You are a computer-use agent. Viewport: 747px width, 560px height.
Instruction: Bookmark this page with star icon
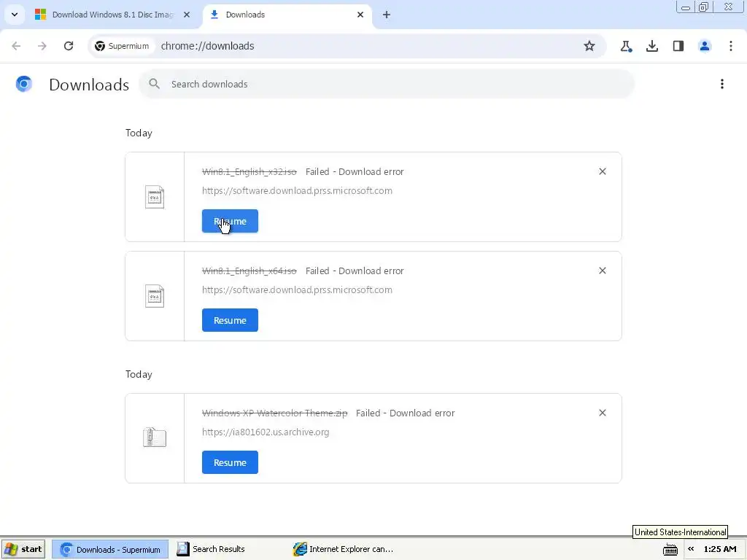tap(589, 46)
